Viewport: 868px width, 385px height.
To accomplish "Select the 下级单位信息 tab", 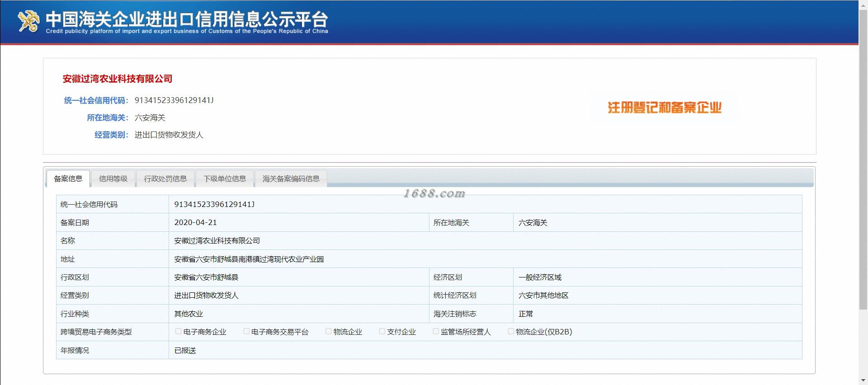I will (x=225, y=178).
